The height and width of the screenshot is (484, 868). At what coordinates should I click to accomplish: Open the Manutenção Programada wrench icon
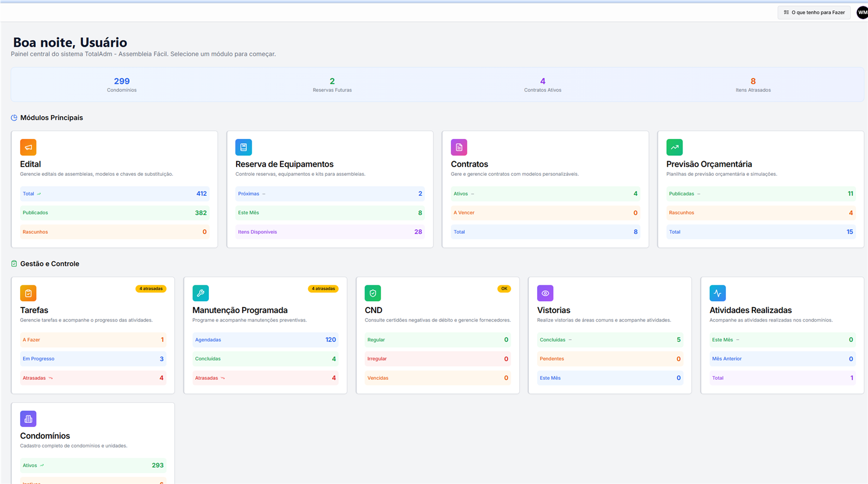201,293
